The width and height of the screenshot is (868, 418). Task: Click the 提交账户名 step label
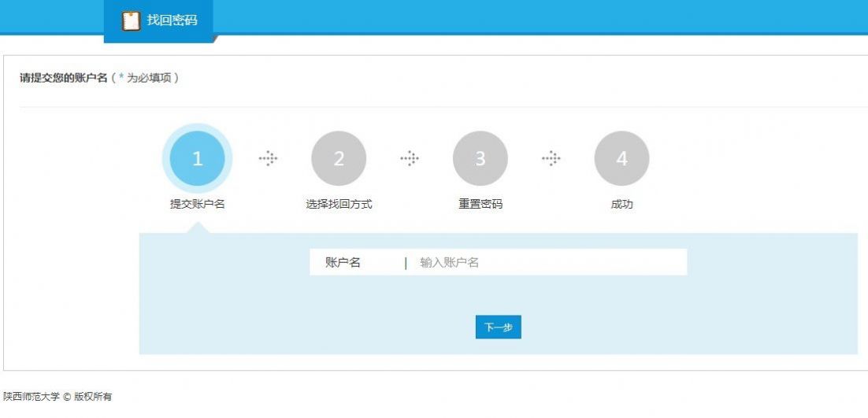coord(197,204)
